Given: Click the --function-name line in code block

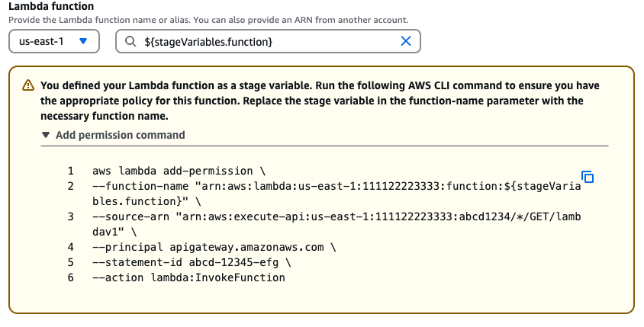Looking at the screenshot, I should pos(336,187).
